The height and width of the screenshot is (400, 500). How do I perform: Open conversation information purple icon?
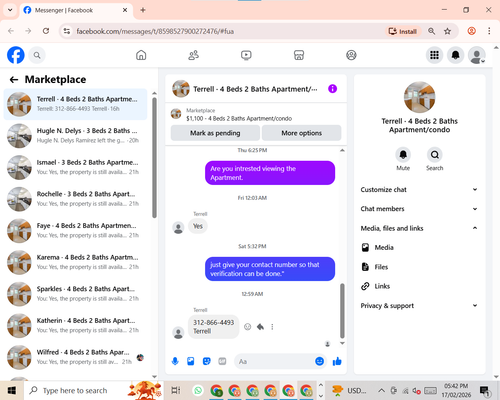click(x=332, y=89)
